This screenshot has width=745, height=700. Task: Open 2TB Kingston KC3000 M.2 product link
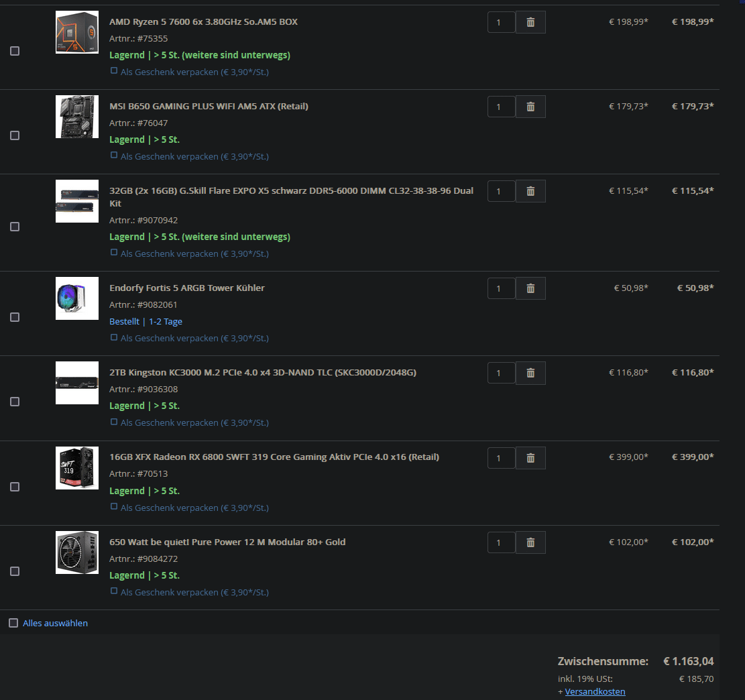(263, 373)
